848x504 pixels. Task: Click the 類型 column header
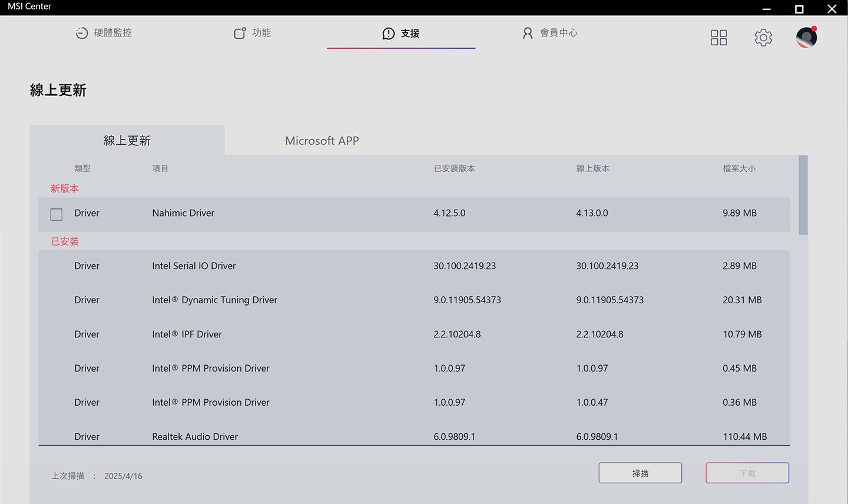[82, 168]
